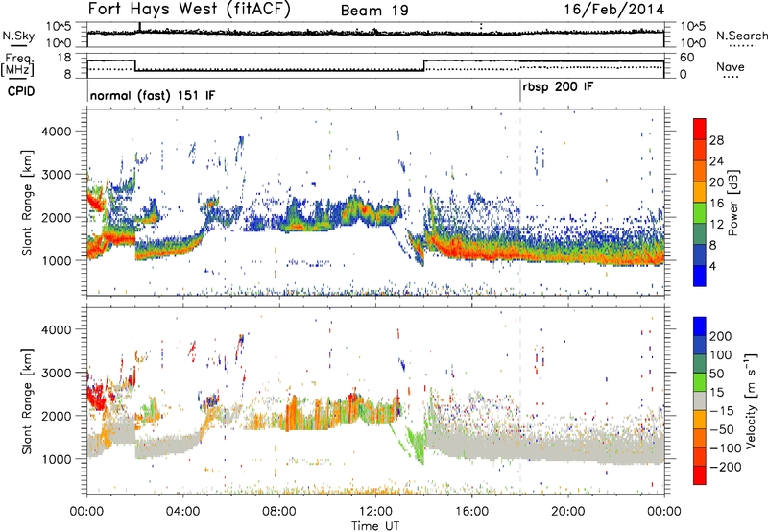Viewport: 768px width, 532px height.
Task: Pick the gray -15 to 15 velocity segment
Action: 700,400
